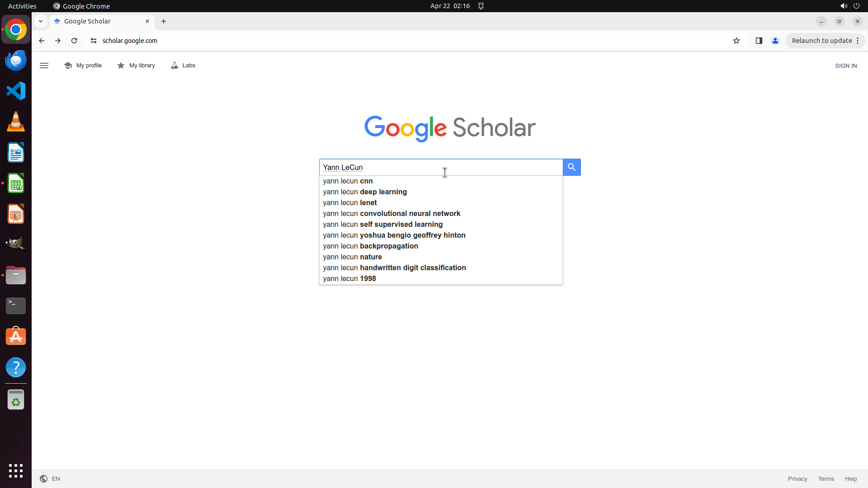Select suggestion 'yann lecun deep learning'
The image size is (868, 488).
[x=365, y=192]
